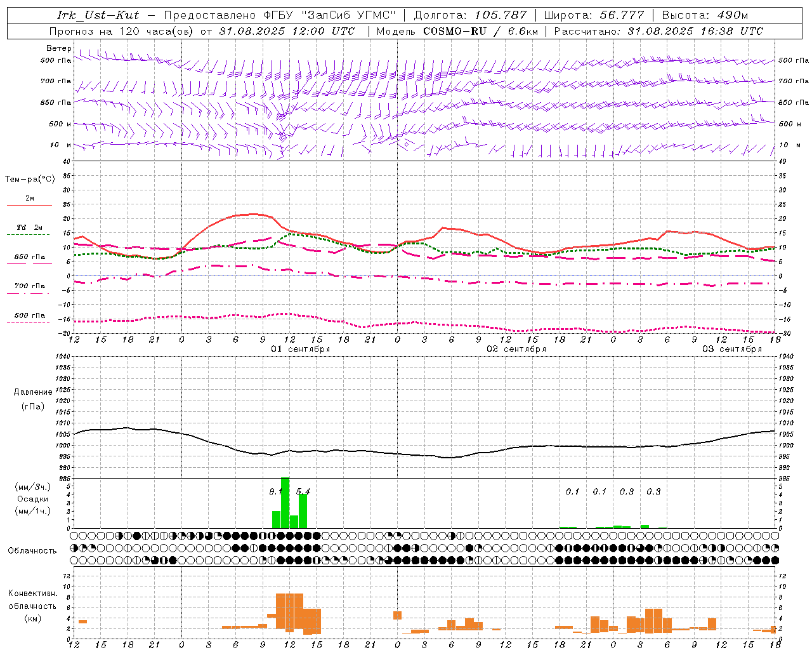Select the model name COSMO-RU / 6.6км
Screen dimensions: 812x650
click(x=480, y=31)
